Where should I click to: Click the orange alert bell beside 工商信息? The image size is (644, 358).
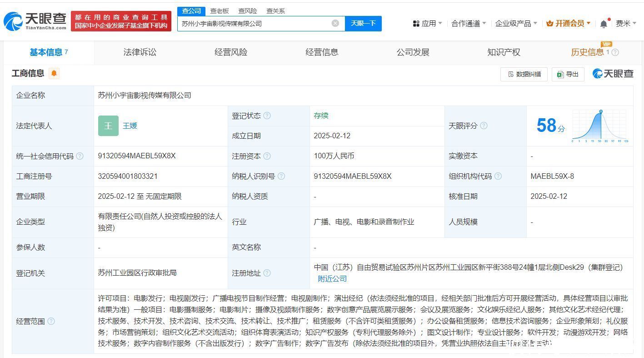[x=54, y=73]
